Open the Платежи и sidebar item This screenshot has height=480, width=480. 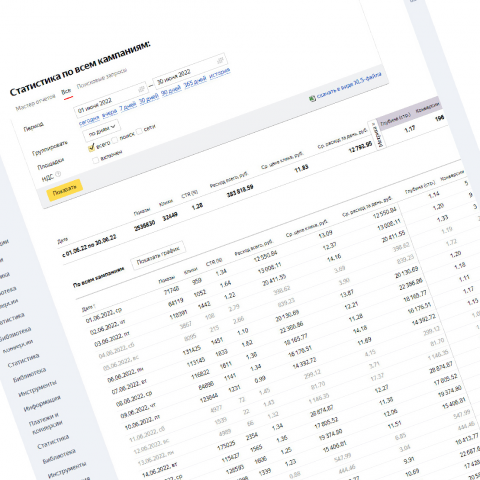click(x=43, y=420)
